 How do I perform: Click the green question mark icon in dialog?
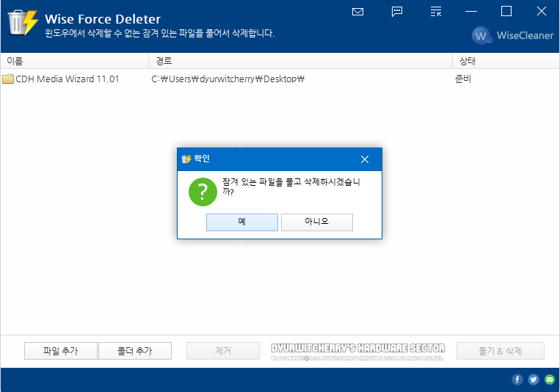click(x=203, y=192)
